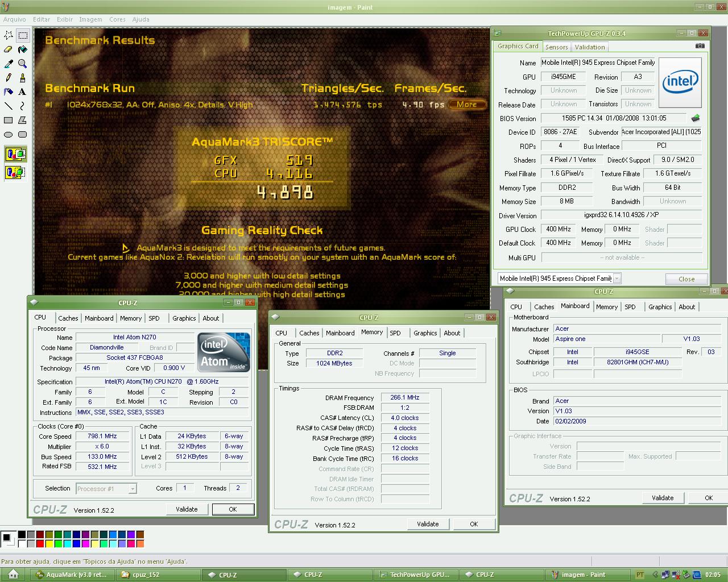
Task: Pick the red color swatch in palette
Action: coord(40,544)
